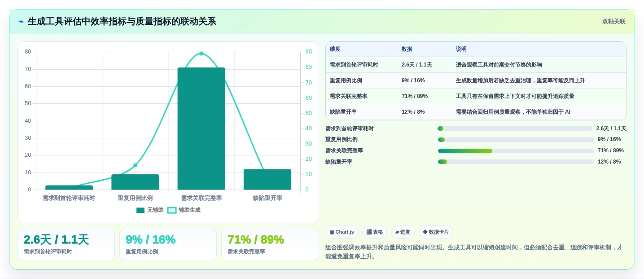Image resolution: width=644 pixels, height=279 pixels.
Task: Open the 71% / 89% data card
Action: [x=270, y=244]
